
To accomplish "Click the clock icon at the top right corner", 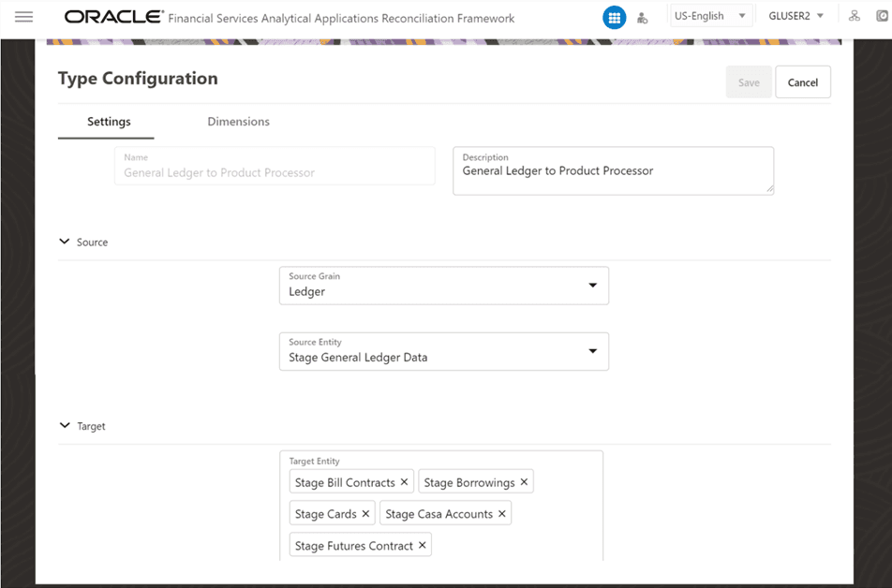I will (x=880, y=17).
